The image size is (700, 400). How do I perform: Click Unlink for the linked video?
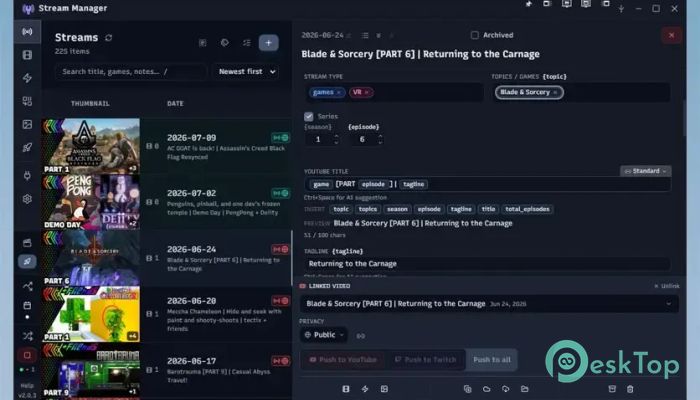[667, 286]
